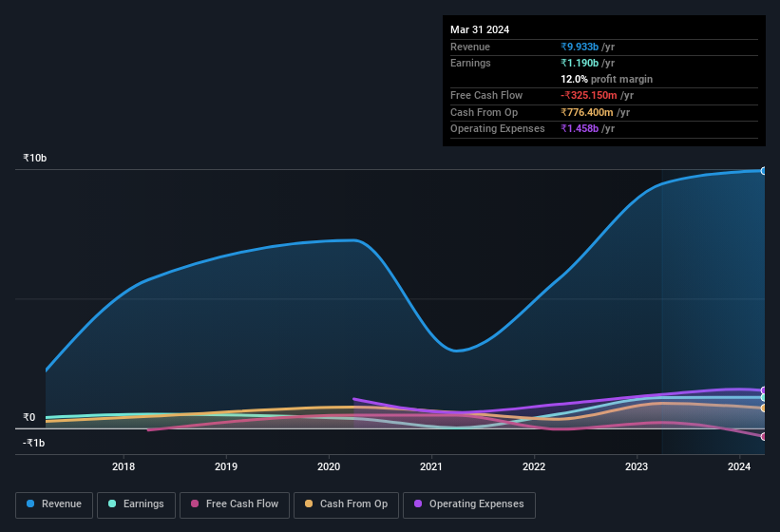Click the 2020 x-axis label
The width and height of the screenshot is (780, 532).
(x=329, y=466)
